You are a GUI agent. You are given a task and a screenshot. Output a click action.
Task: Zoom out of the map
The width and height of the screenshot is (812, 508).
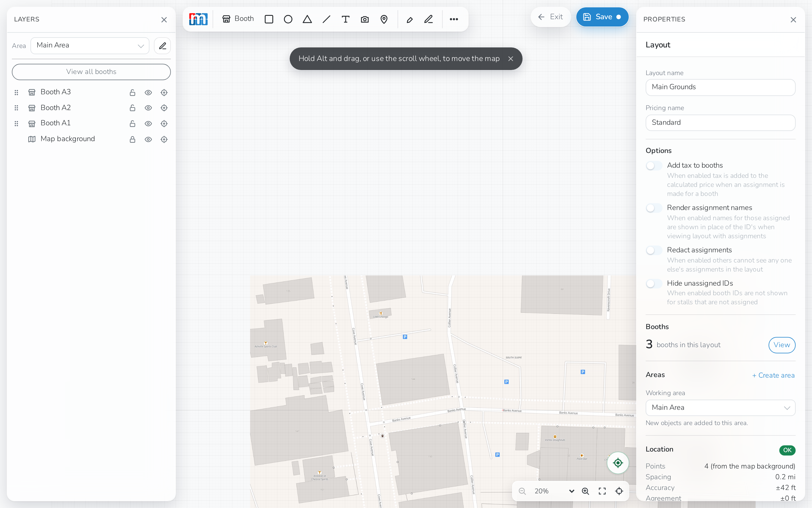tap(522, 491)
